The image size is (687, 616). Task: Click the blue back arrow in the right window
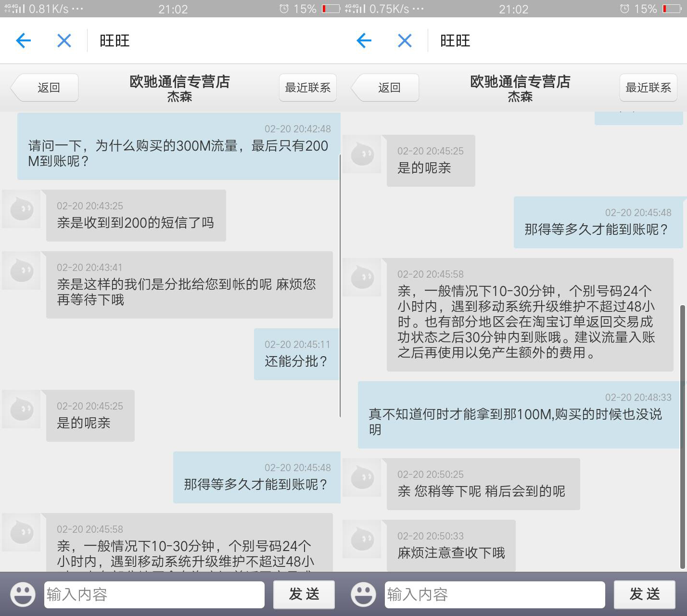coord(364,41)
